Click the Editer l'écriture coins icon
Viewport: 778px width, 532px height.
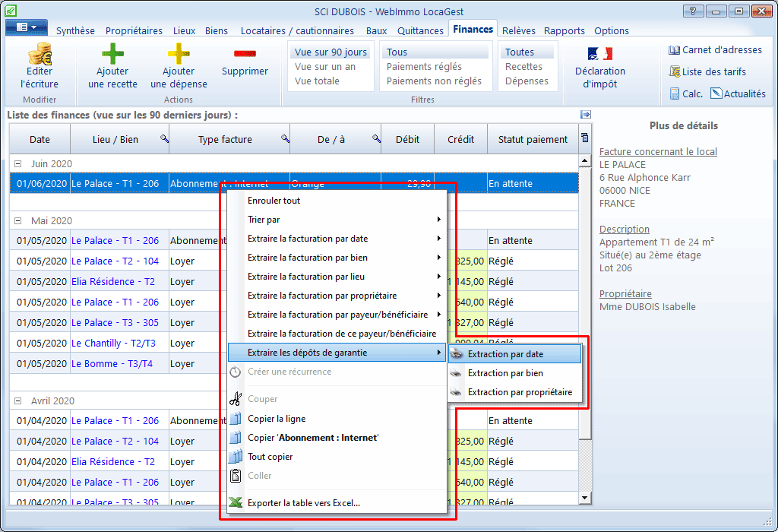(40, 54)
